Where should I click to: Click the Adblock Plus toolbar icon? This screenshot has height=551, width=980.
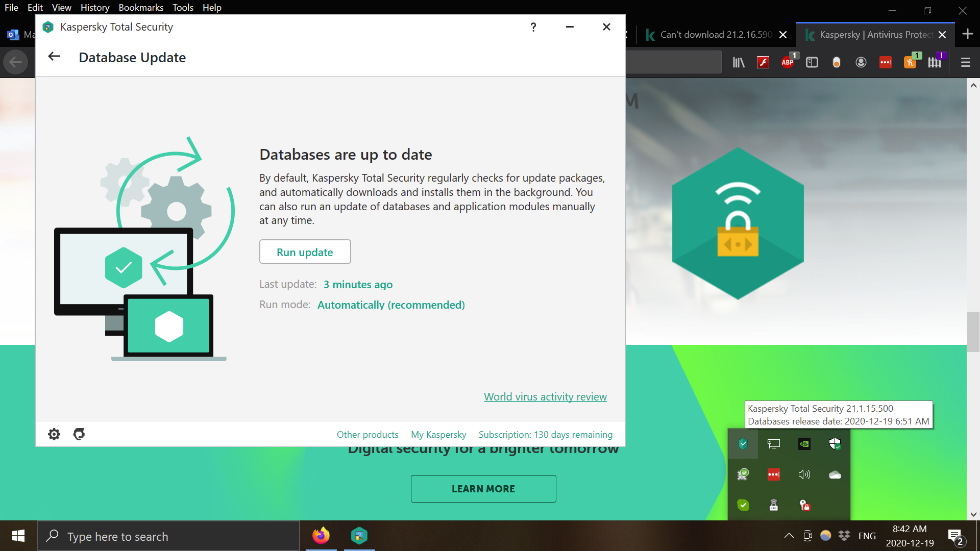(x=788, y=62)
